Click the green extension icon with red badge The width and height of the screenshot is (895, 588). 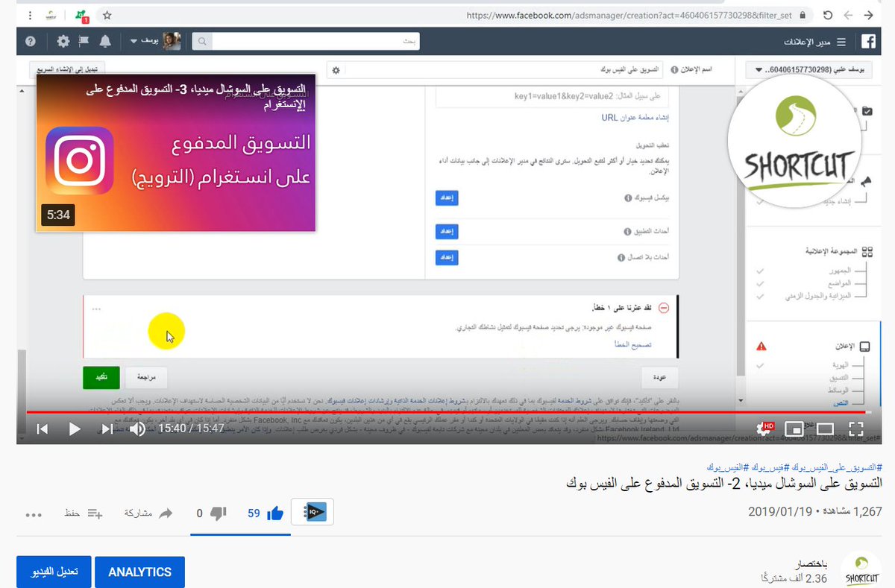pos(81,15)
